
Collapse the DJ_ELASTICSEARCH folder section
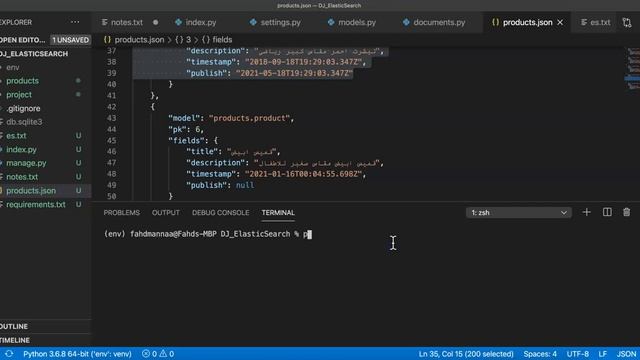coord(34,53)
